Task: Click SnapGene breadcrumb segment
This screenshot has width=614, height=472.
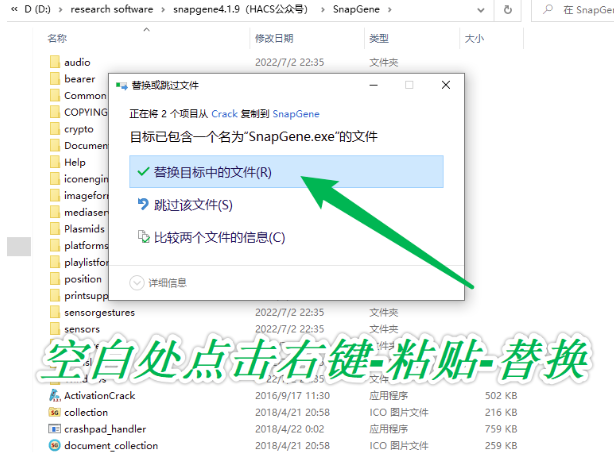Action: pos(356,9)
